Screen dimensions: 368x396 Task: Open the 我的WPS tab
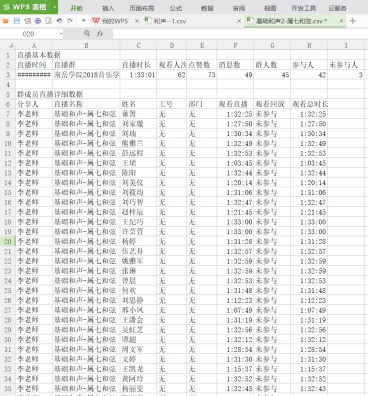click(110, 21)
